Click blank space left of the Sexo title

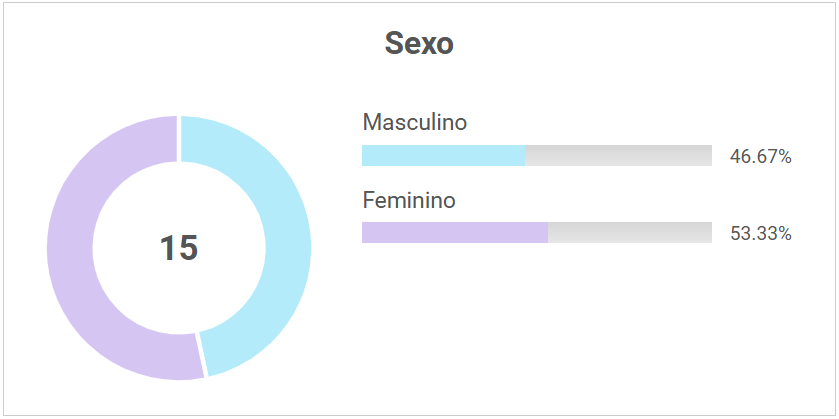point(200,44)
